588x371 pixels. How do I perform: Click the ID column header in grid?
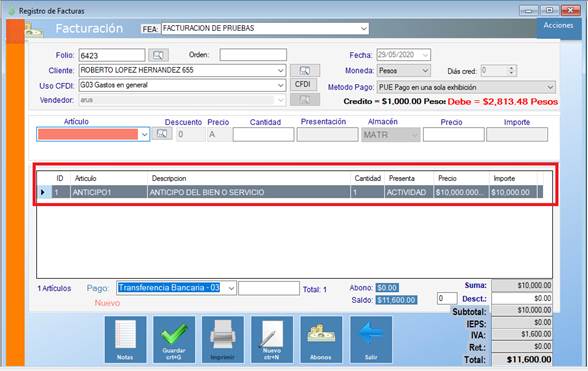pyautogui.click(x=60, y=178)
